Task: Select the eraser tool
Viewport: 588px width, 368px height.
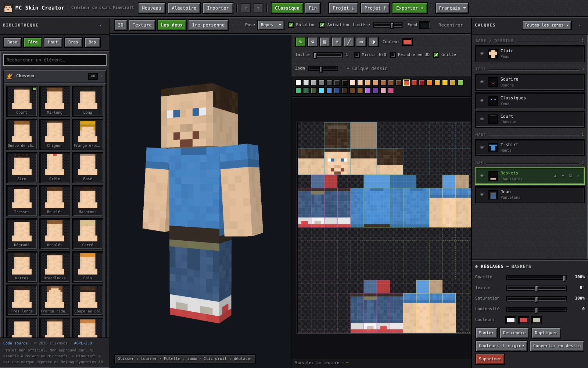Action: [312, 42]
